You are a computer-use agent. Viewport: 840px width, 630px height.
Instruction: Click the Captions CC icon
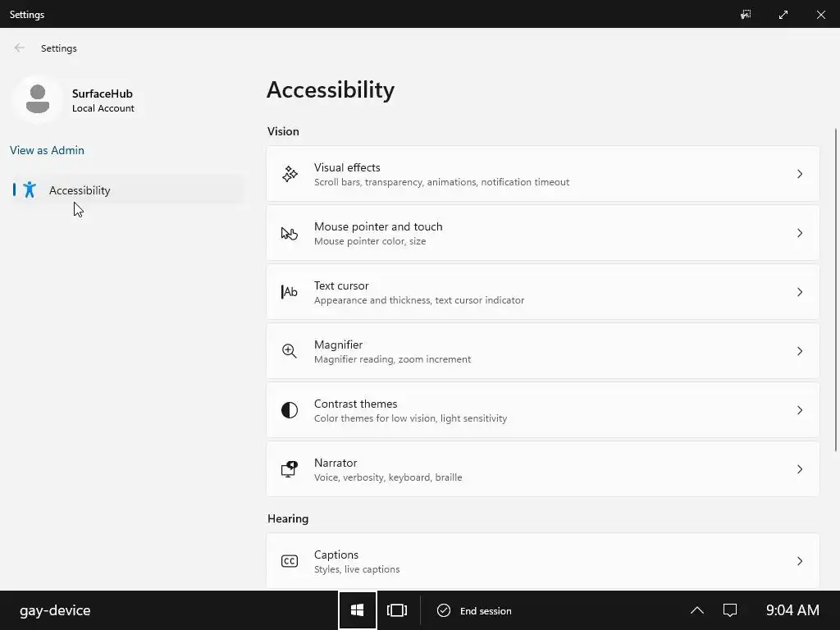290,561
